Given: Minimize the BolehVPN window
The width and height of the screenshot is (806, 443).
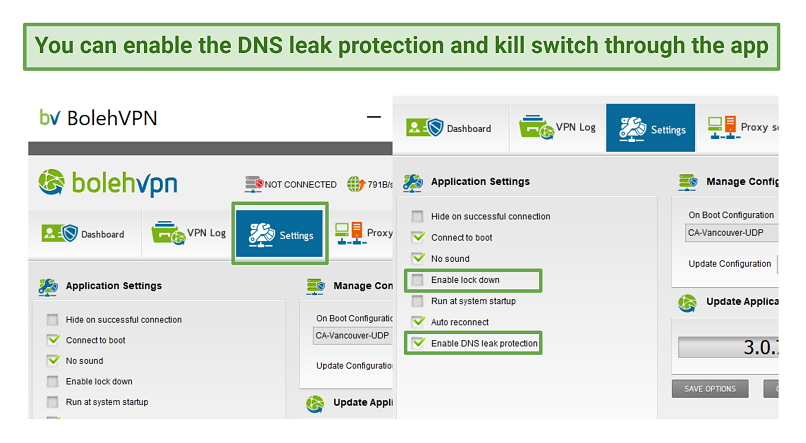Looking at the screenshot, I should (374, 117).
